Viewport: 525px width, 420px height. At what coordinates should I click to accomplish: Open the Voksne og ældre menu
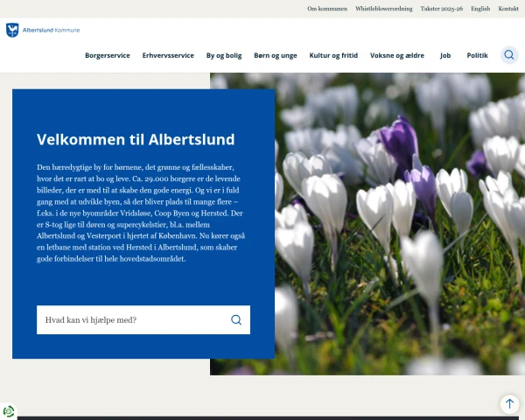coord(397,55)
